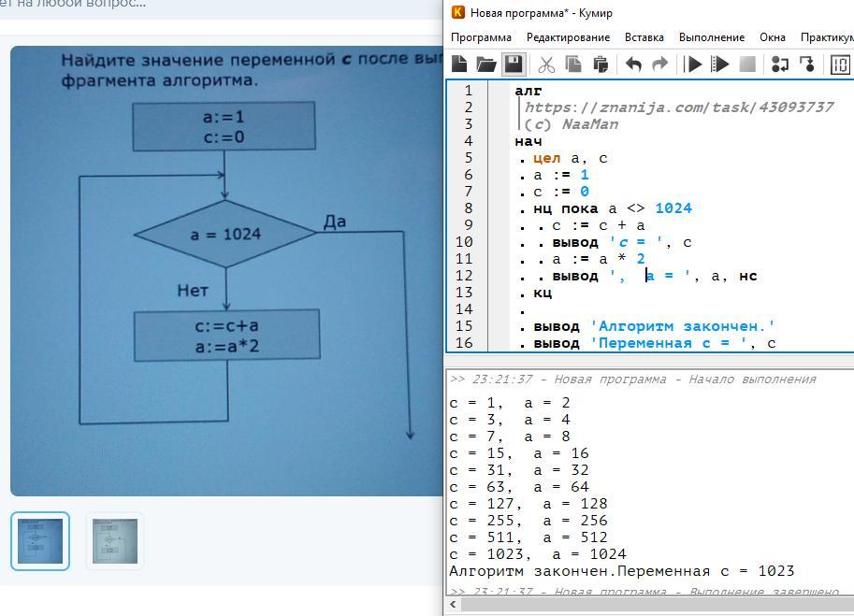Select the first blue thumbnail image

(x=40, y=541)
